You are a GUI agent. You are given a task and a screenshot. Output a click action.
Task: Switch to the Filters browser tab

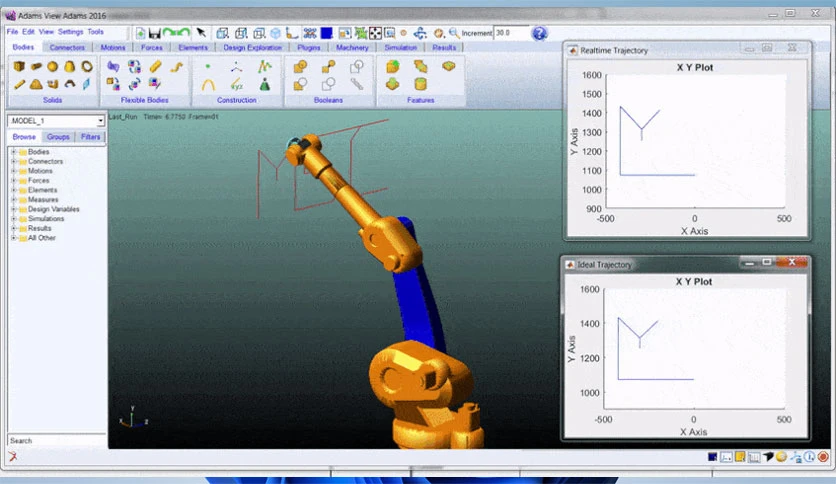91,137
